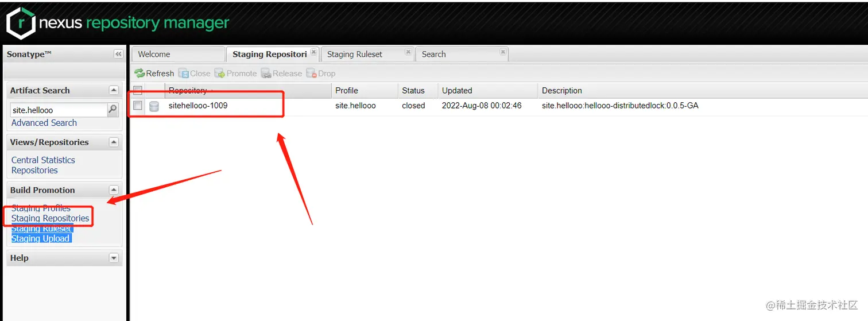Viewport: 868px width, 321px height.
Task: Collapse the Views/Repositories section
Action: point(114,142)
